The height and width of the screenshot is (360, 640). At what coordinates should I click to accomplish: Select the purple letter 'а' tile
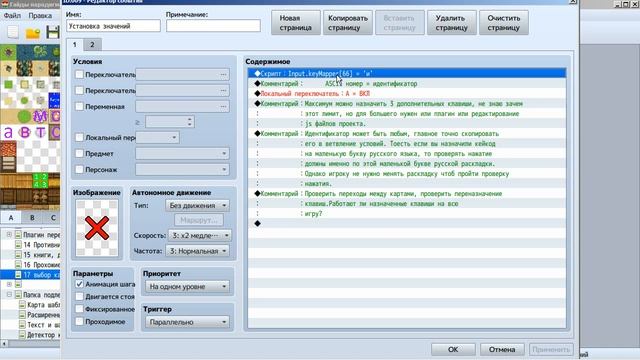tap(8, 132)
